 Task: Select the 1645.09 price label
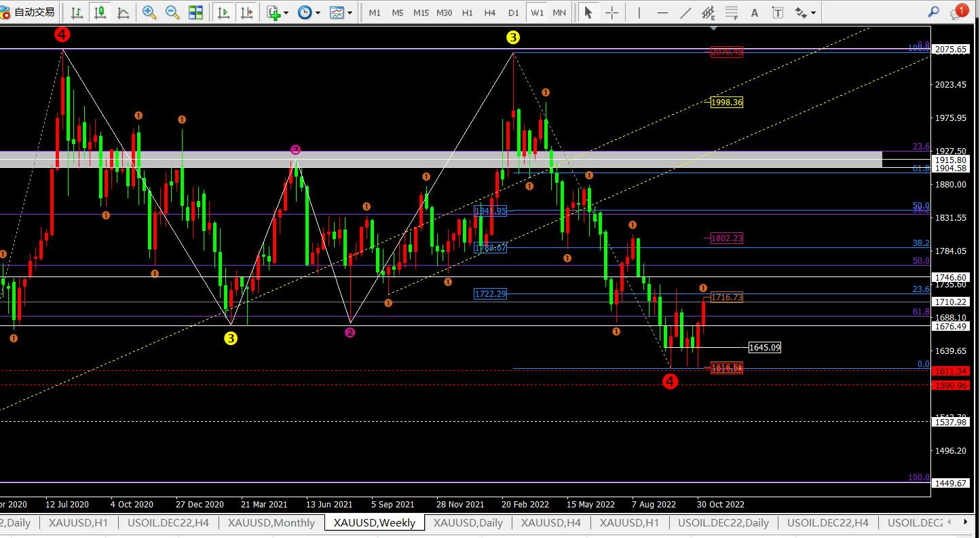[764, 348]
